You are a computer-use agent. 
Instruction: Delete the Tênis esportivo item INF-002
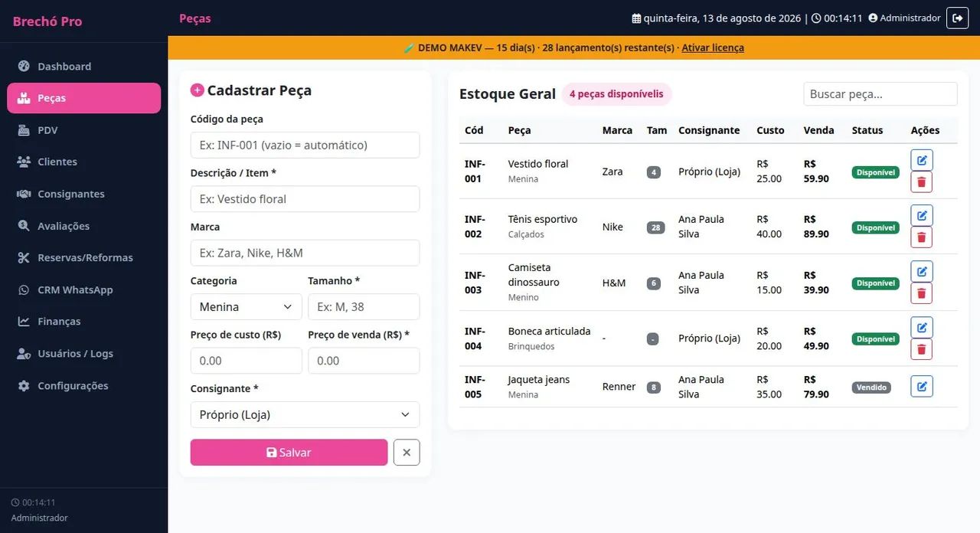click(x=922, y=237)
